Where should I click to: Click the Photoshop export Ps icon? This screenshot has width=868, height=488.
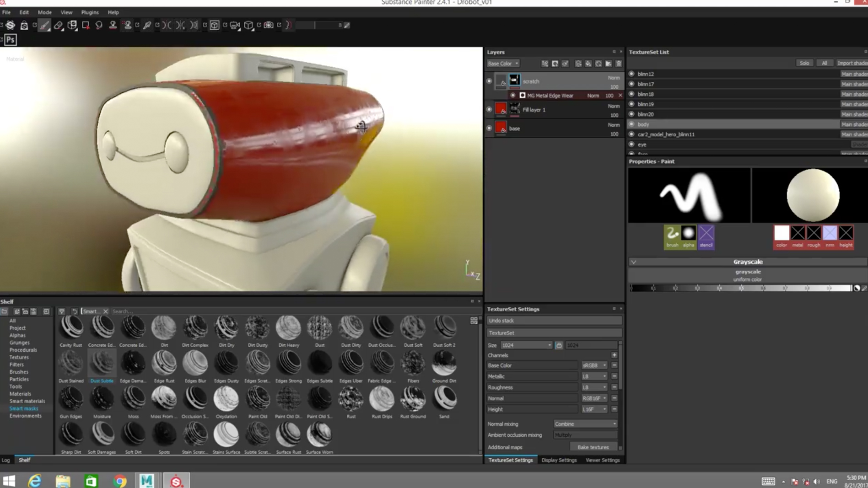point(11,40)
